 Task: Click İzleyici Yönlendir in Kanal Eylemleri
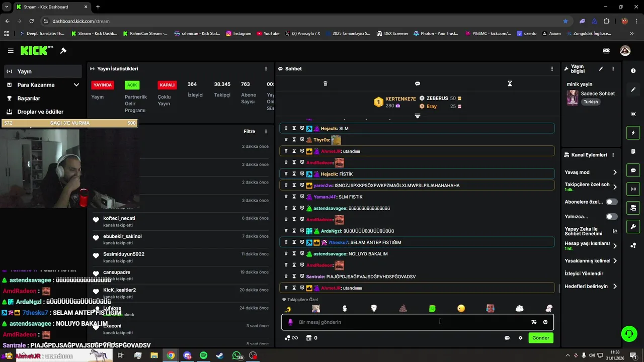pos(584,274)
